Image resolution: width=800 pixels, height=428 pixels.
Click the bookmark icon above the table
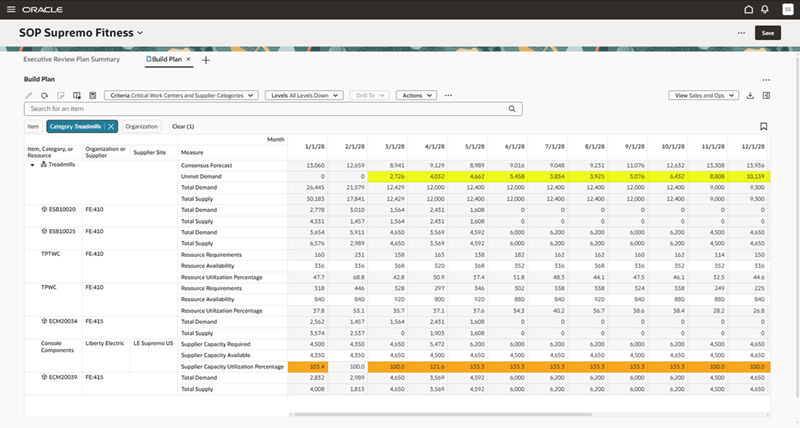coord(763,127)
